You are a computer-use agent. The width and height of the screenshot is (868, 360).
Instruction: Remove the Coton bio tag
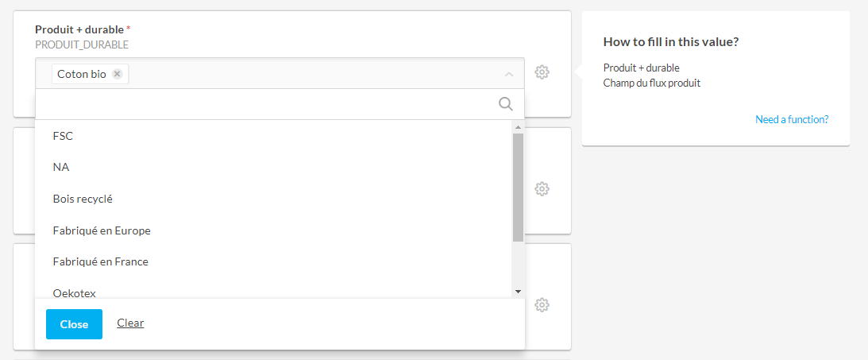pyautogui.click(x=118, y=74)
